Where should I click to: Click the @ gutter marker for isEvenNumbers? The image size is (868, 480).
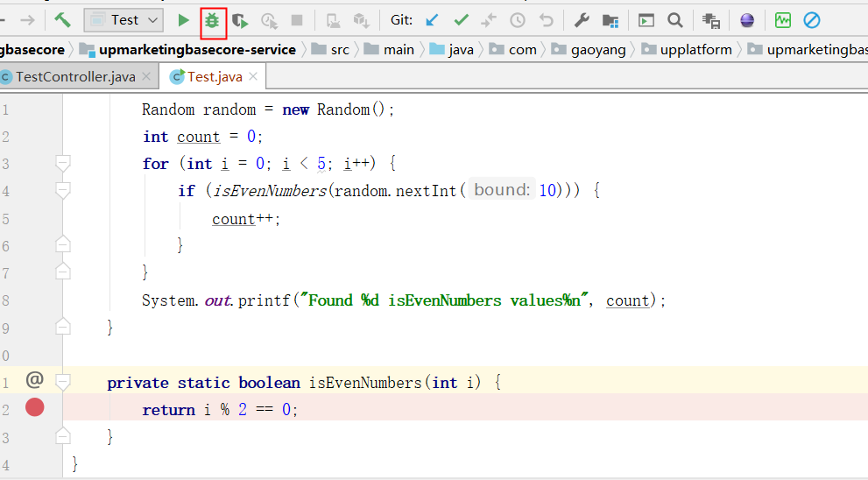click(x=34, y=380)
